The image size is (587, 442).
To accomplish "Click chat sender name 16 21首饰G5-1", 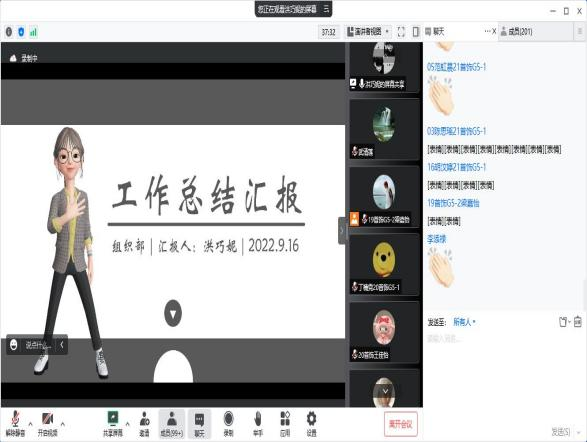I will point(456,167).
